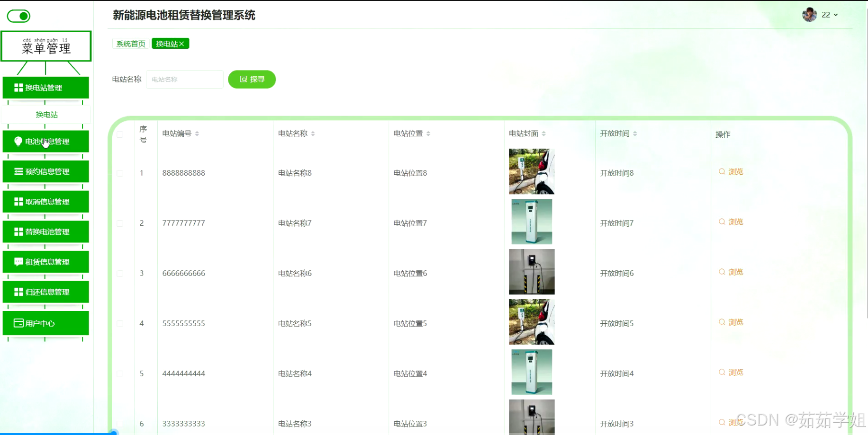Viewport: 868px width, 435px height.
Task: Click the 预约信息管理 list icon
Action: [18, 171]
